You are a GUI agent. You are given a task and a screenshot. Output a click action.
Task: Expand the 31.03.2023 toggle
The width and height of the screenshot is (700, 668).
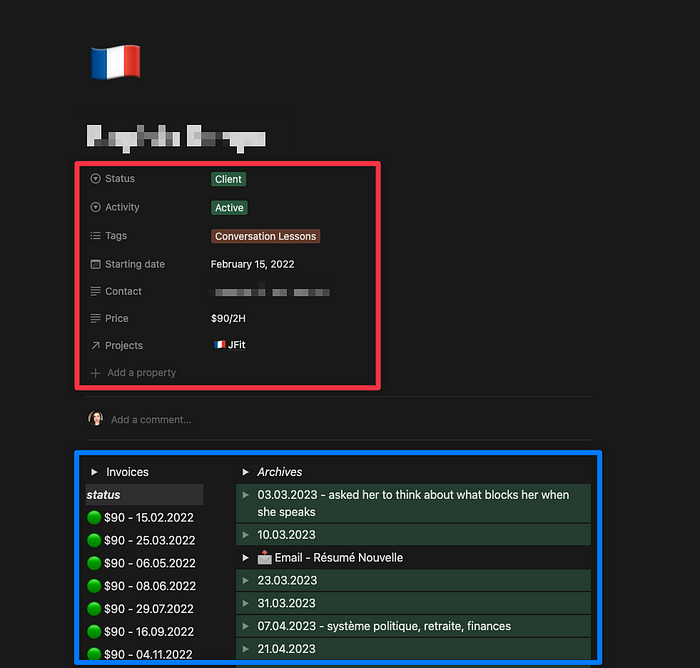(x=245, y=603)
